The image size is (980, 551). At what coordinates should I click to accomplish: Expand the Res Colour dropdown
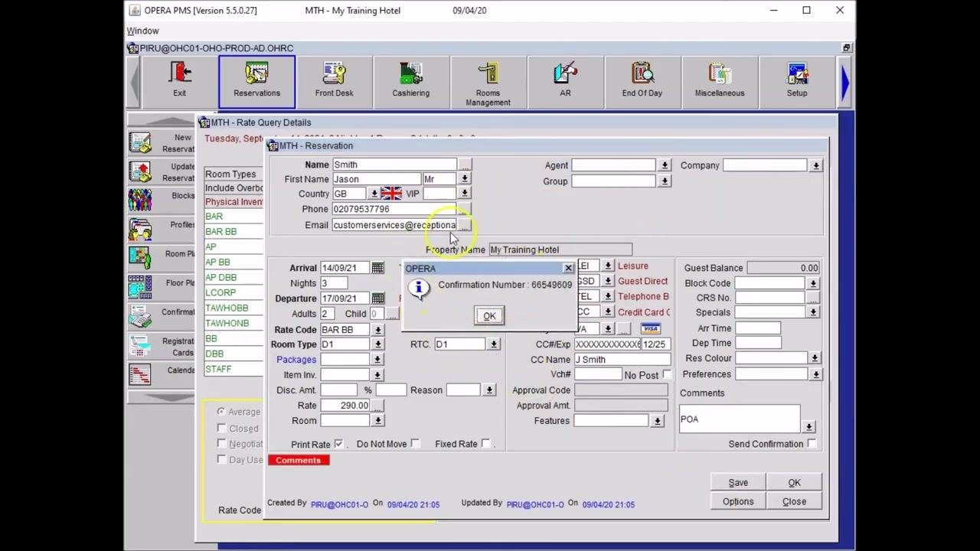[x=815, y=358]
